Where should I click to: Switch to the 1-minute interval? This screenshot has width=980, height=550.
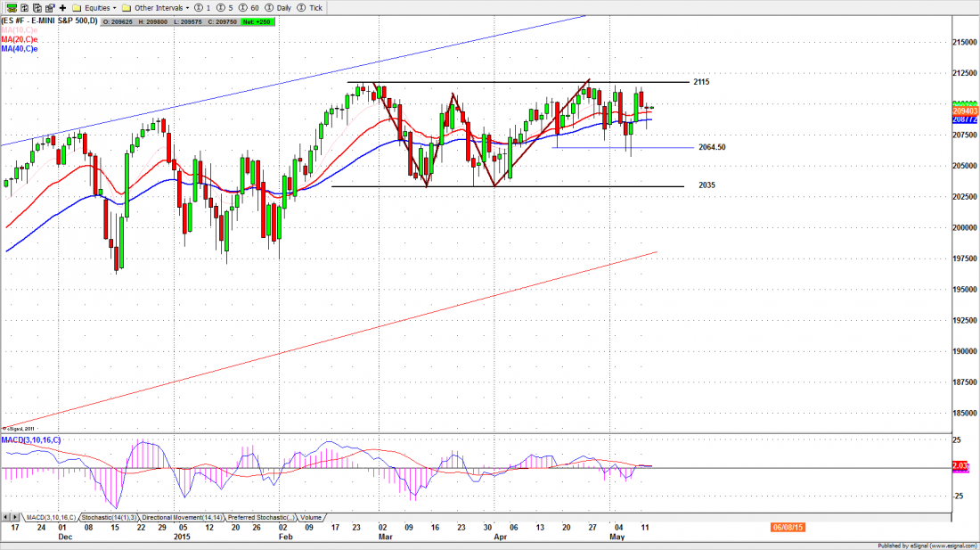[x=203, y=6]
